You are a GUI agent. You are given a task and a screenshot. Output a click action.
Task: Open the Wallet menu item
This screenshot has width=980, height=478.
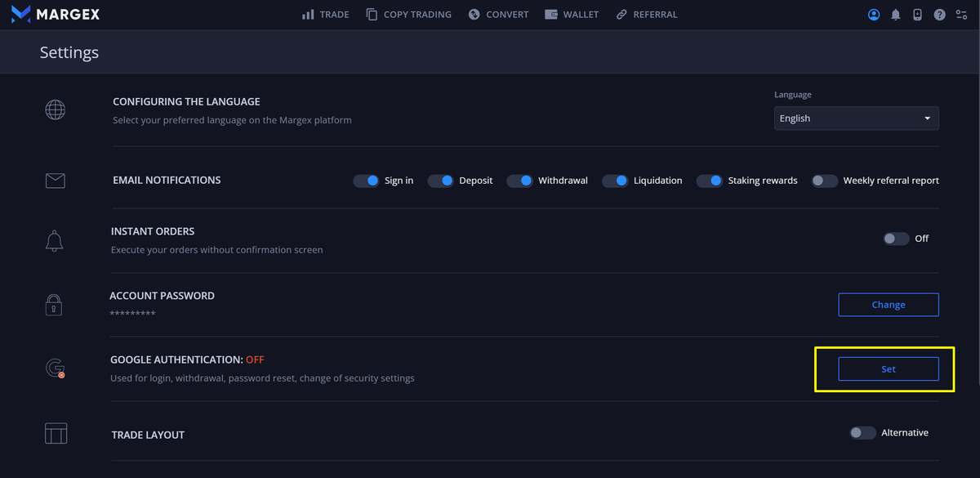(x=571, y=15)
